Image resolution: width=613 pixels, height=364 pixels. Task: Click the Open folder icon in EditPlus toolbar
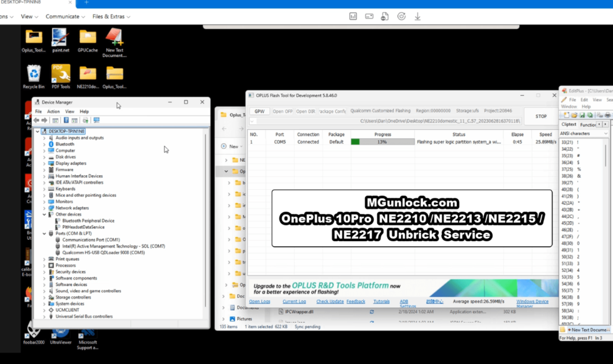(574, 116)
